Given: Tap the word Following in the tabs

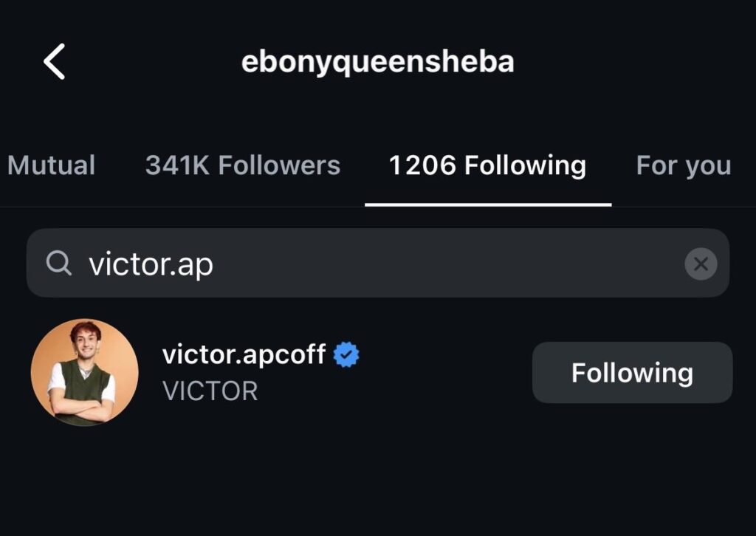Looking at the screenshot, I should tap(525, 165).
